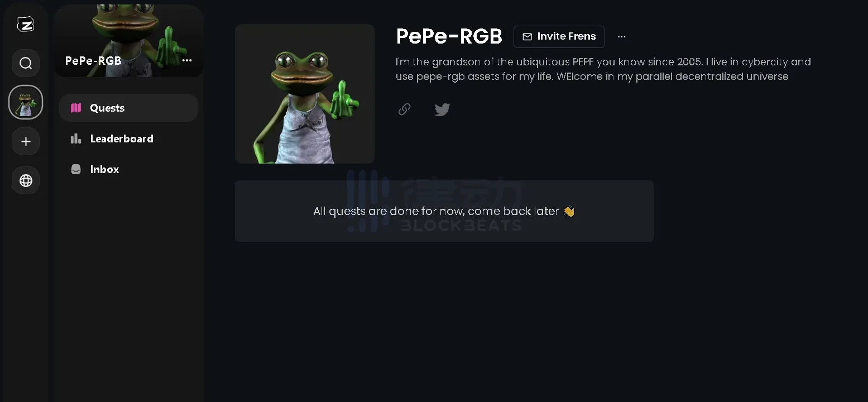Select the PePe-RGB community avatar in sidebar

point(26,102)
